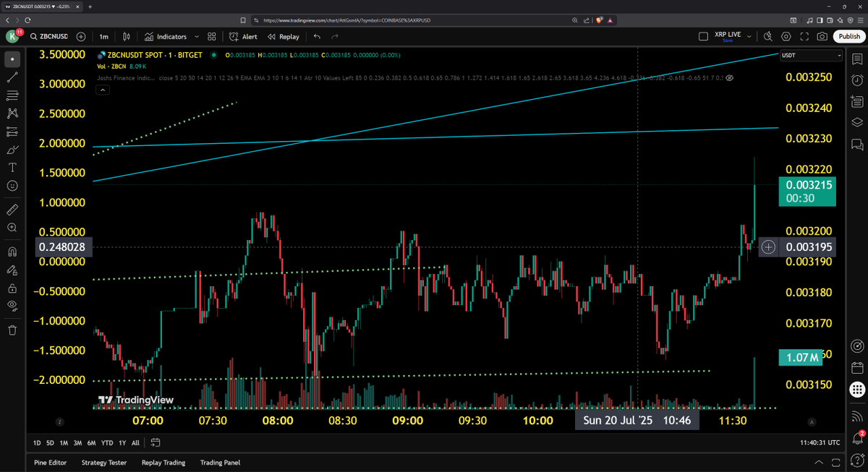Screen dimensions: 868x472
Task: Select the All date range
Action: [135, 442]
